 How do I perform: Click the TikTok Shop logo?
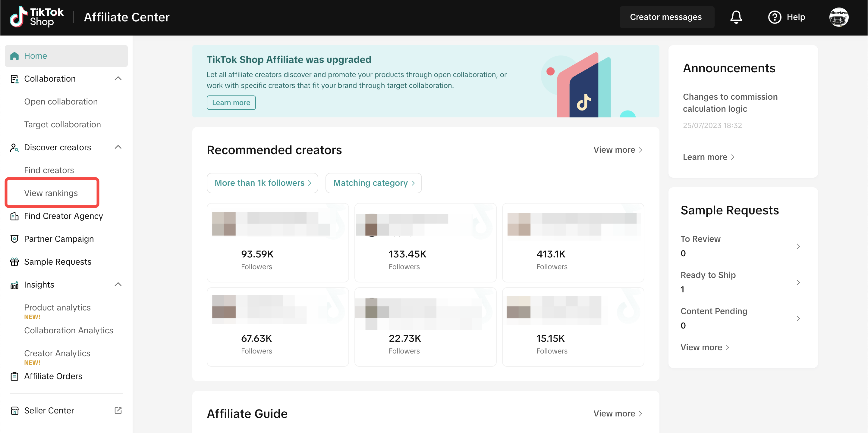click(x=36, y=17)
